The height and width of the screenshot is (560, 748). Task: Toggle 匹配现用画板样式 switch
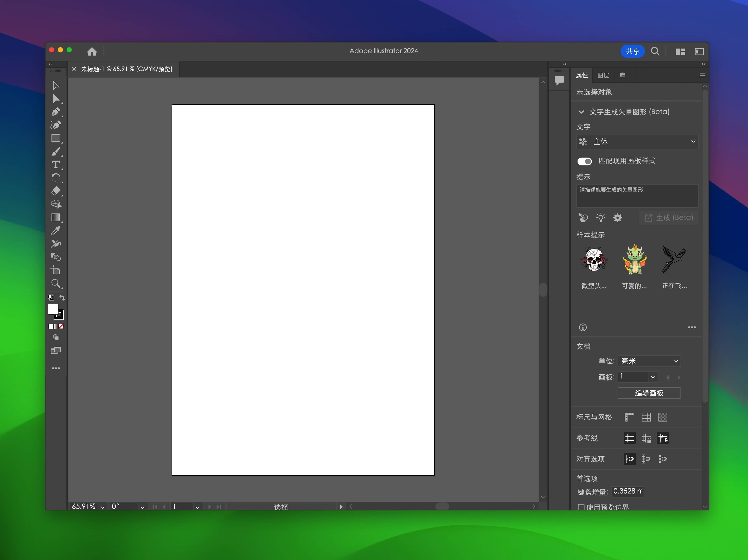click(584, 161)
